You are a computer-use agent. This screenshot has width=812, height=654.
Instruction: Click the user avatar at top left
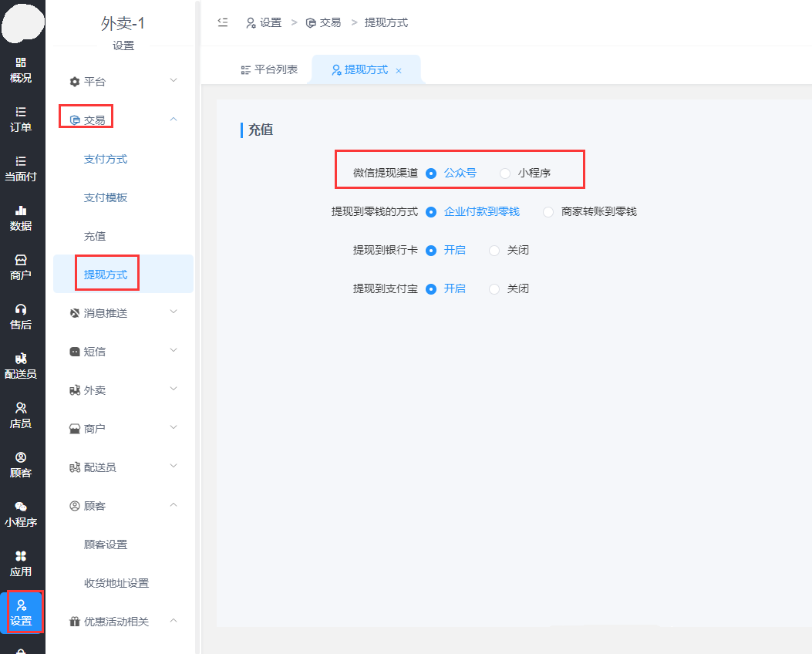coord(23,23)
